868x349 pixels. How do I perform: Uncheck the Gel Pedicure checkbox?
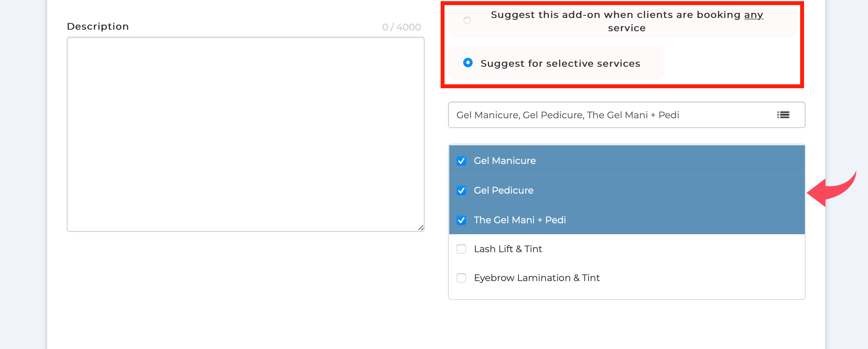point(461,191)
